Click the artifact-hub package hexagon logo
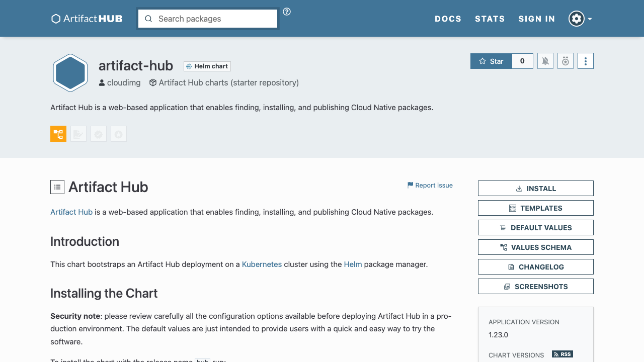644x362 pixels. (x=70, y=73)
